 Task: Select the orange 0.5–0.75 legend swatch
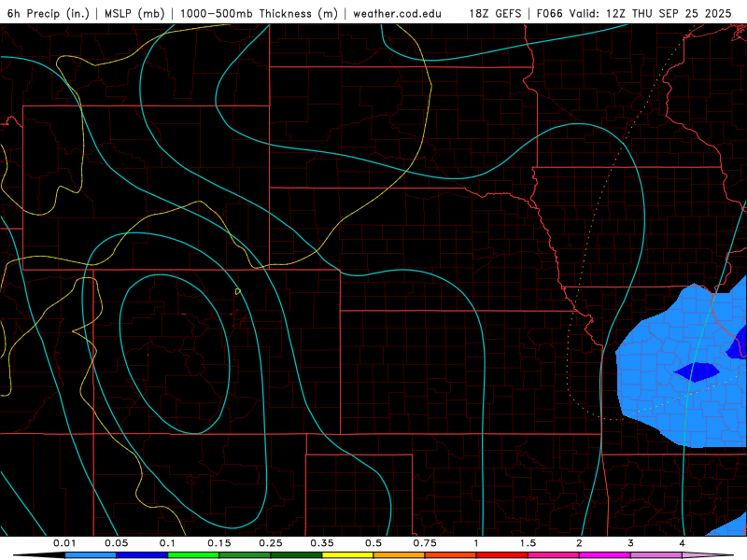pyautogui.click(x=400, y=555)
